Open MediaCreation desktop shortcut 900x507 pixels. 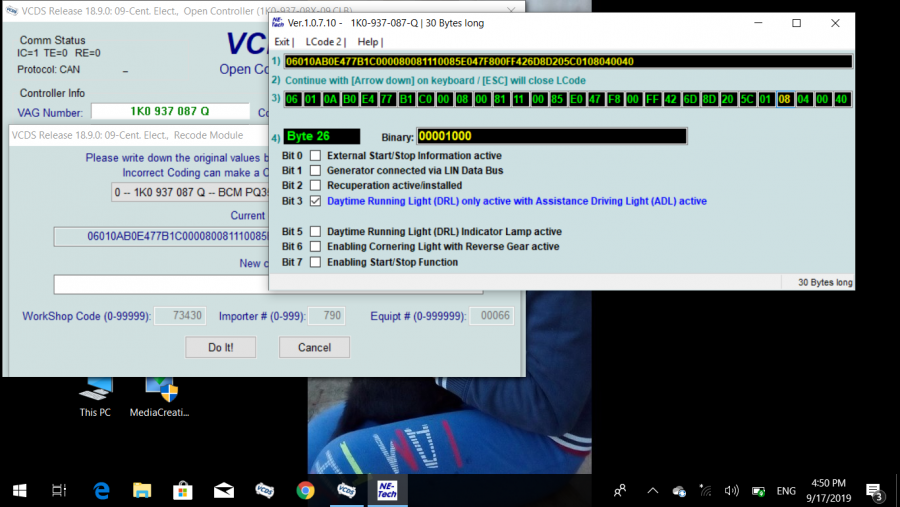160,397
